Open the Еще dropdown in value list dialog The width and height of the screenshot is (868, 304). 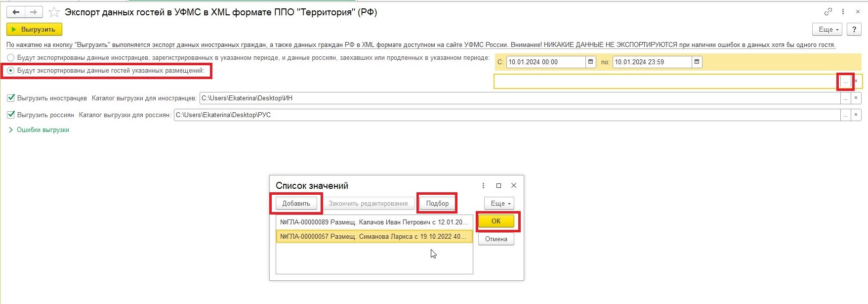499,203
